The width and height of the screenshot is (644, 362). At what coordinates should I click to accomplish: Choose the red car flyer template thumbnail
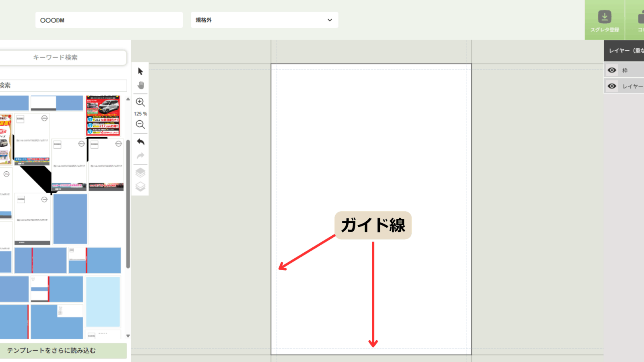(103, 115)
